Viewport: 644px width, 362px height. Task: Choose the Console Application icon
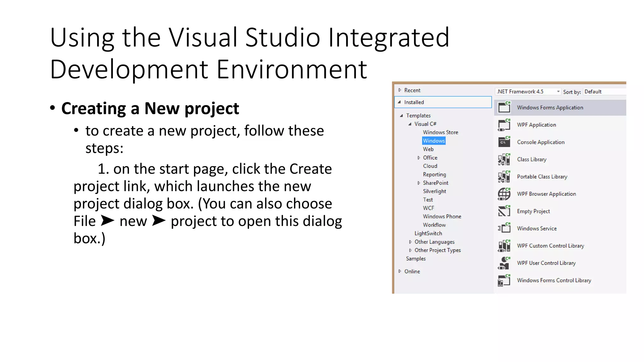tap(504, 142)
